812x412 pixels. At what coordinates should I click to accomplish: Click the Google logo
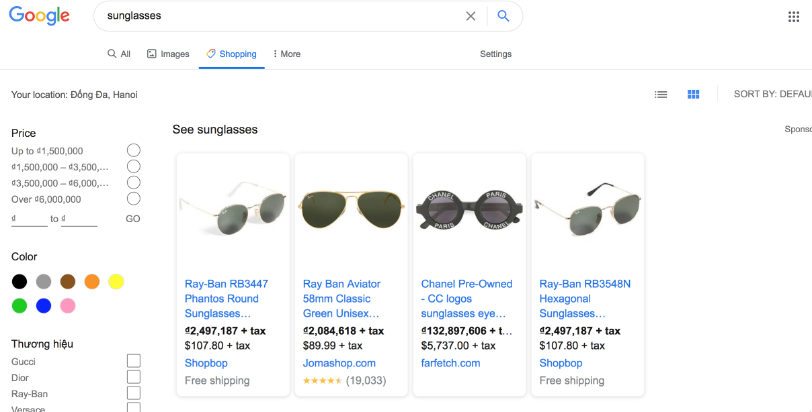39,16
